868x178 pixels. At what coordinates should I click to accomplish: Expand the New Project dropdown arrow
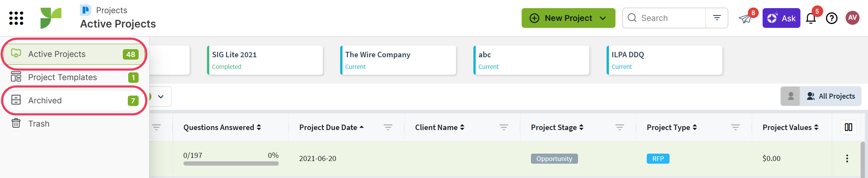pyautogui.click(x=603, y=18)
